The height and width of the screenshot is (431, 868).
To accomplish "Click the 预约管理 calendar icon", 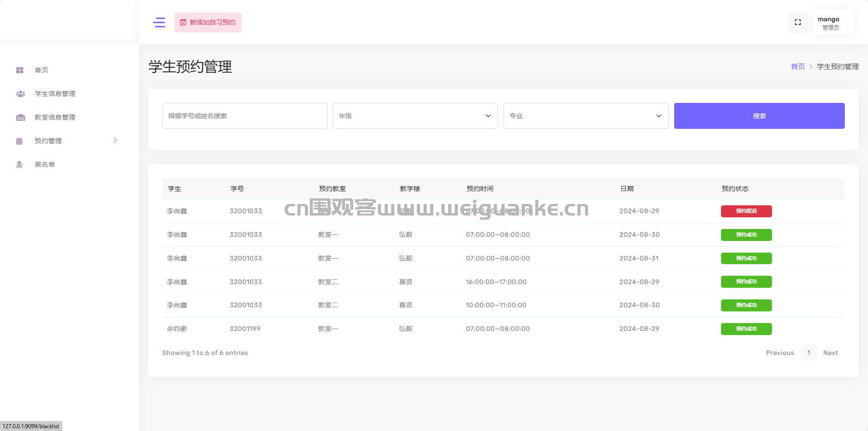I will [x=19, y=141].
